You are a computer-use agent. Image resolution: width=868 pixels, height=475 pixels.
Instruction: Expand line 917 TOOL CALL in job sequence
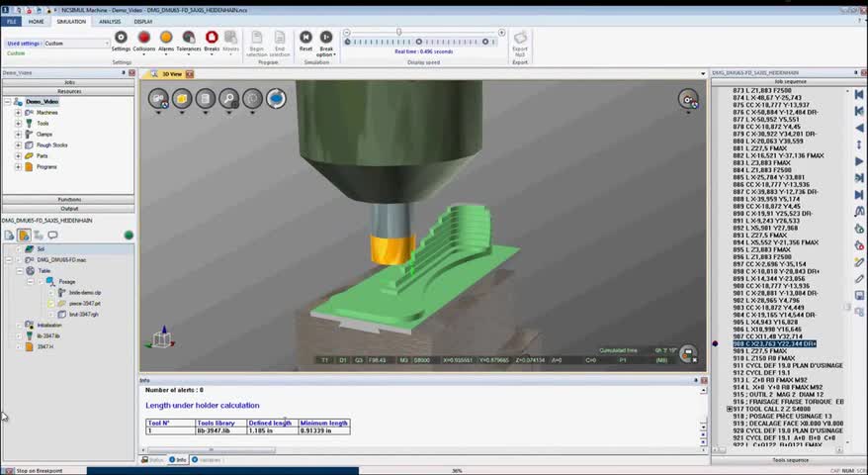[730, 409]
